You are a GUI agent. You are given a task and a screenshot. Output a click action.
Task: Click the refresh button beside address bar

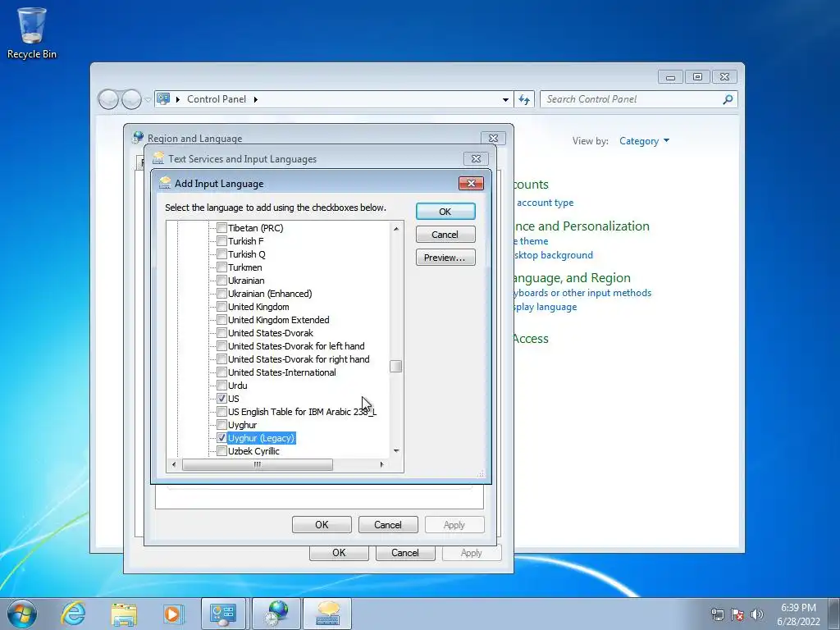[x=524, y=99]
